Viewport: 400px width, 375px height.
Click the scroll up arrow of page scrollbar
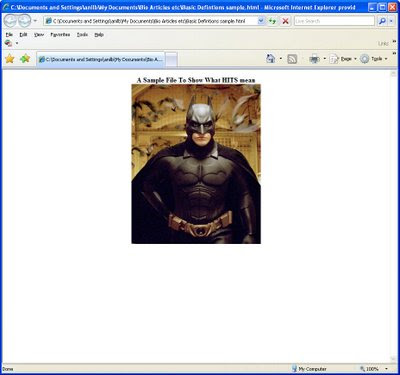(x=393, y=74)
